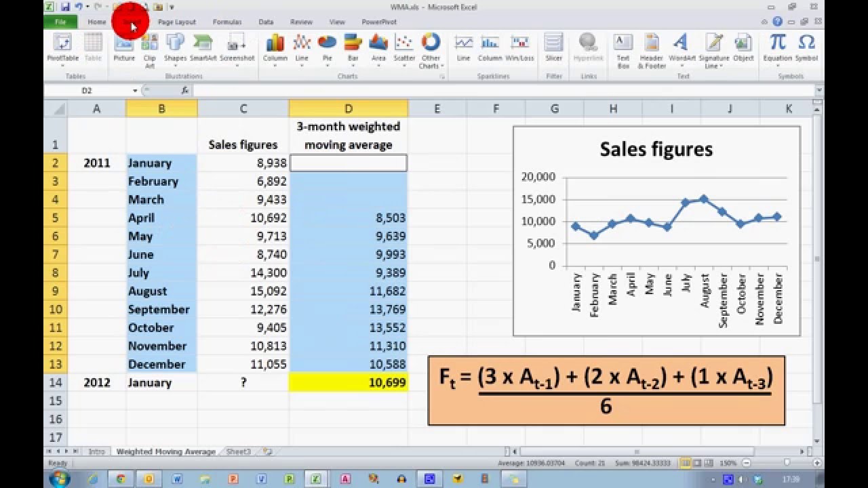Viewport: 868px width, 488px height.
Task: Open Charts group dialog launcher
Action: pyautogui.click(x=442, y=77)
